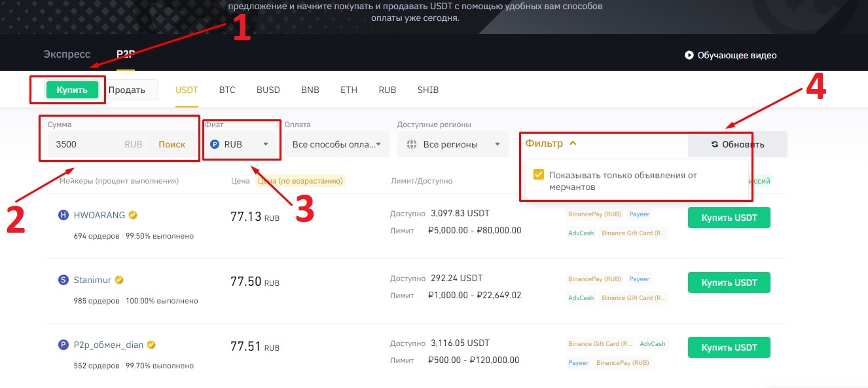Buy USDT from P2p_обмен_dian
This screenshot has height=388, width=868.
coord(729,347)
